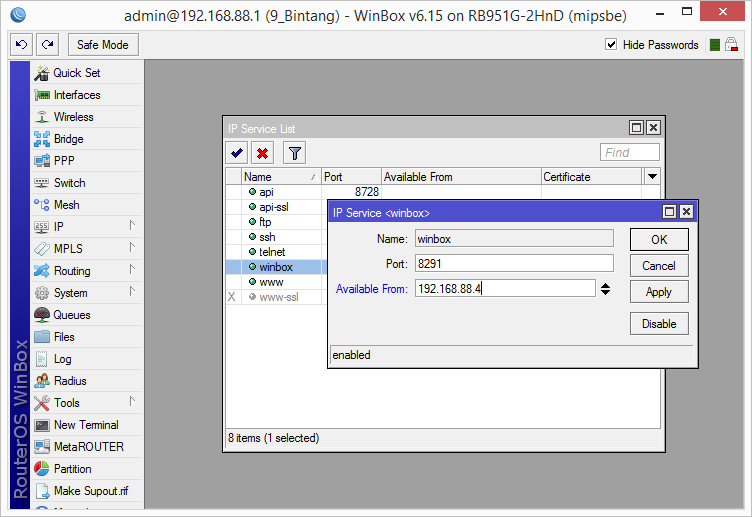Viewport: 752px width, 517px height.
Task: Click the Certificate column header
Action: pyautogui.click(x=591, y=177)
